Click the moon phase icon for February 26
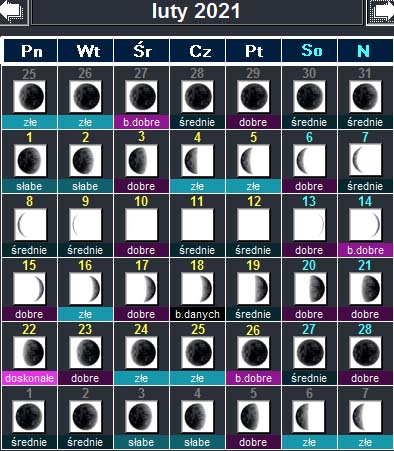The width and height of the screenshot is (394, 451). (254, 353)
